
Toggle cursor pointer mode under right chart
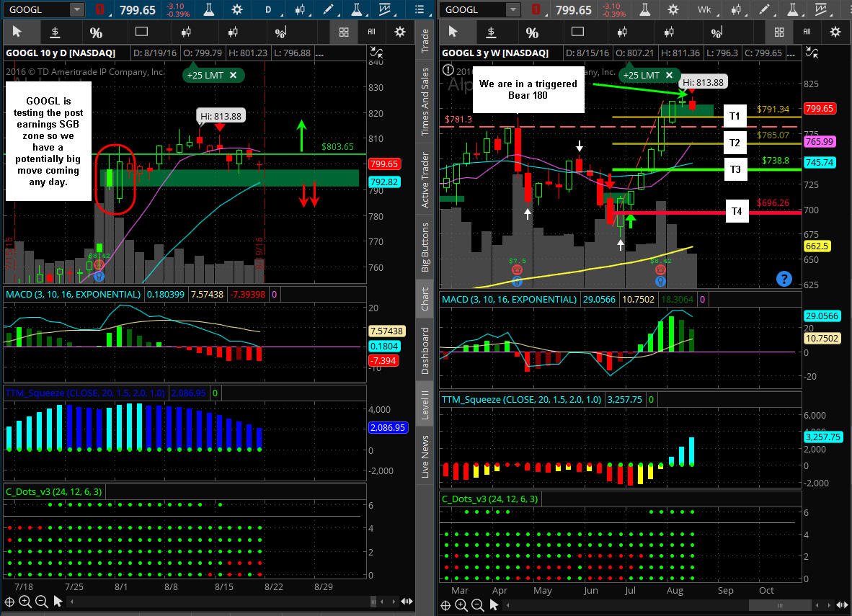(x=493, y=604)
